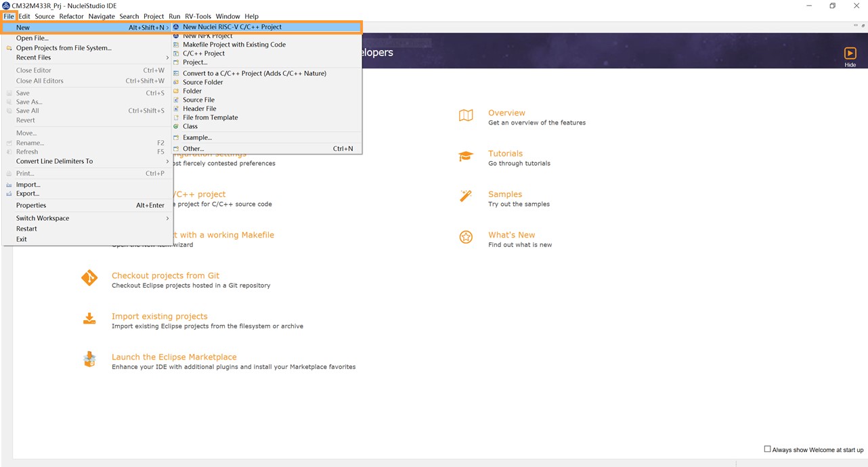Click the What's New star icon
Screen dimensions: 868x467
[x=466, y=237]
